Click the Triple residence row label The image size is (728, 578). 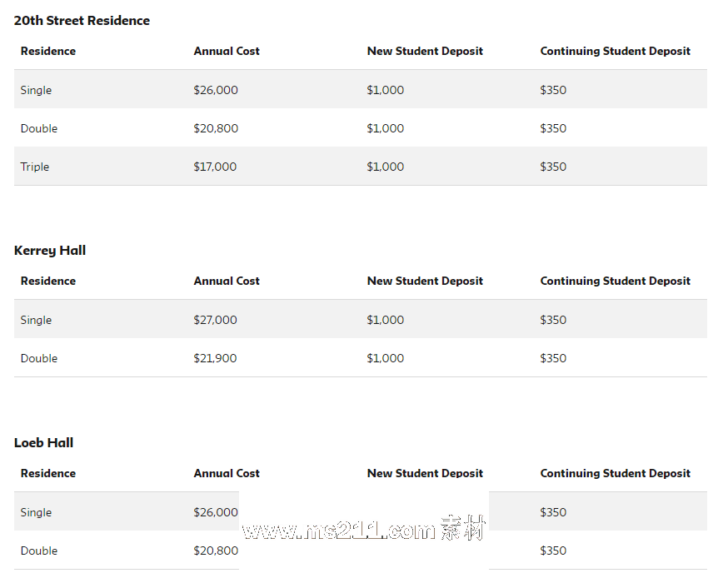click(x=35, y=167)
